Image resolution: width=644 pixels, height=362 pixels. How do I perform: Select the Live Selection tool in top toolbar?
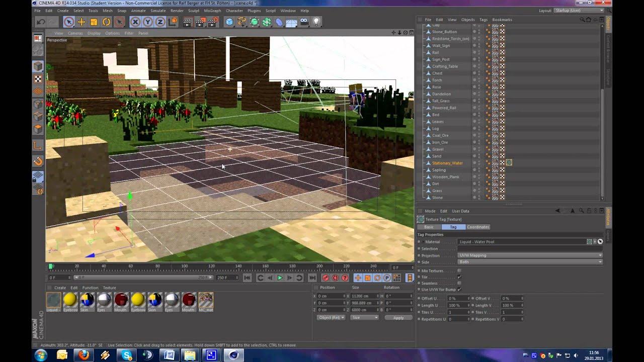point(69,22)
